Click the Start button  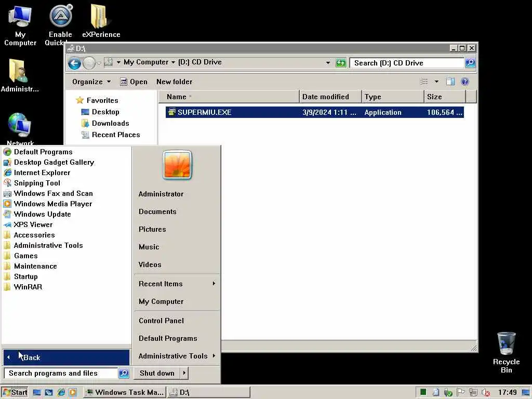click(15, 393)
